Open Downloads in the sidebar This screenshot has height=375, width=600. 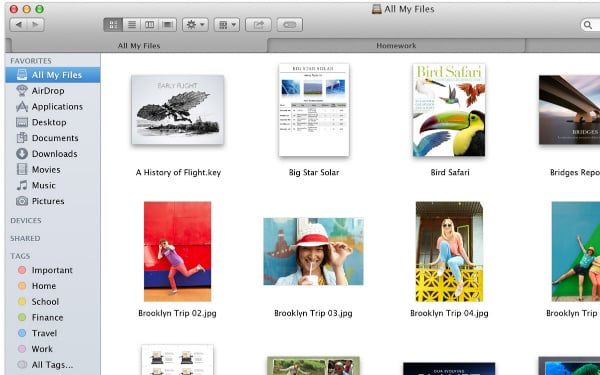coord(53,153)
